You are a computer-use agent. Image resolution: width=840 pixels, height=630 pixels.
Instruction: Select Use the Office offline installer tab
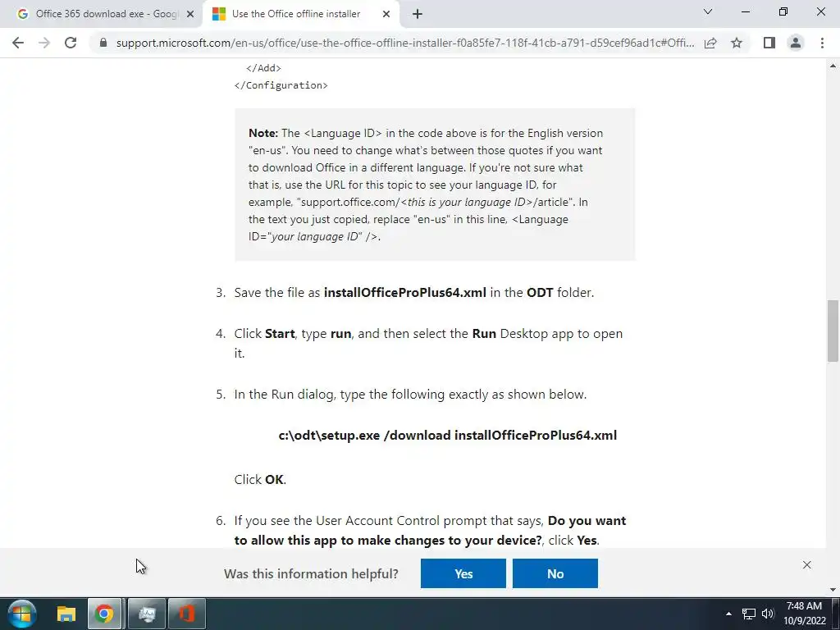pos(295,14)
